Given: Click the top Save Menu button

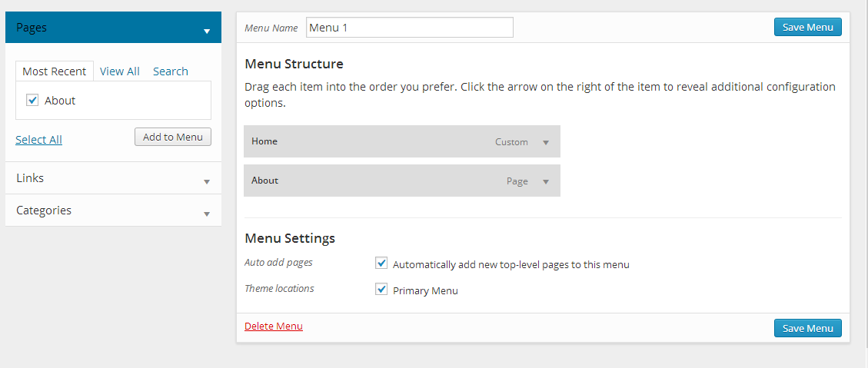Looking at the screenshot, I should (x=808, y=27).
